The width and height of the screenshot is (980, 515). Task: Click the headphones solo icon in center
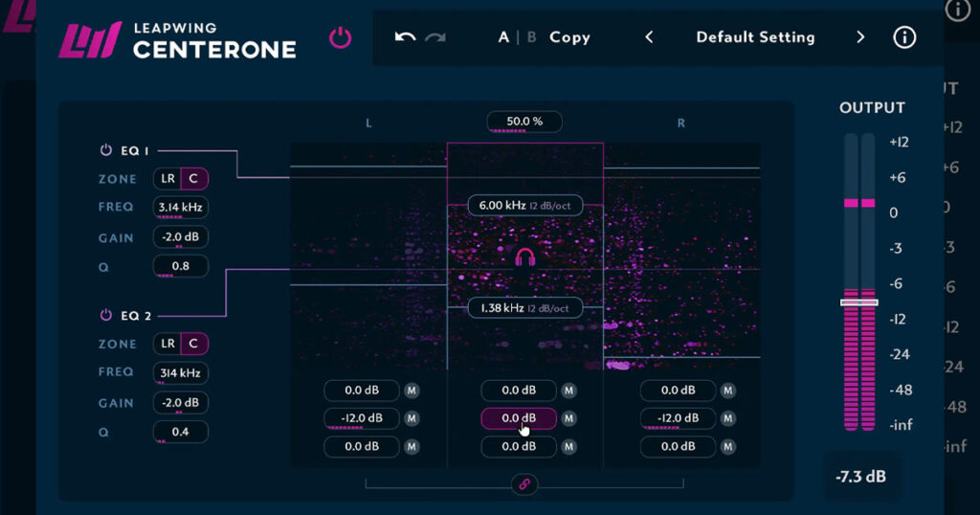(x=525, y=257)
